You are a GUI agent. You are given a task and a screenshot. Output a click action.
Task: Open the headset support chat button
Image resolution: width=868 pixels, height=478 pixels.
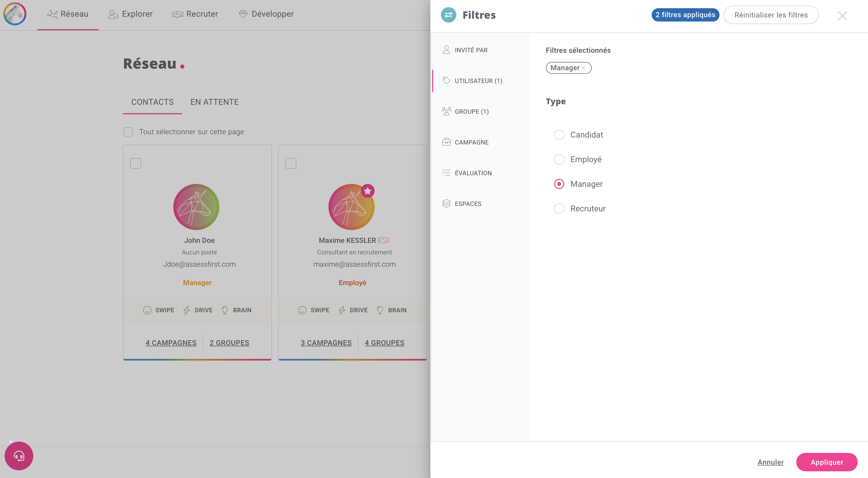tap(19, 456)
